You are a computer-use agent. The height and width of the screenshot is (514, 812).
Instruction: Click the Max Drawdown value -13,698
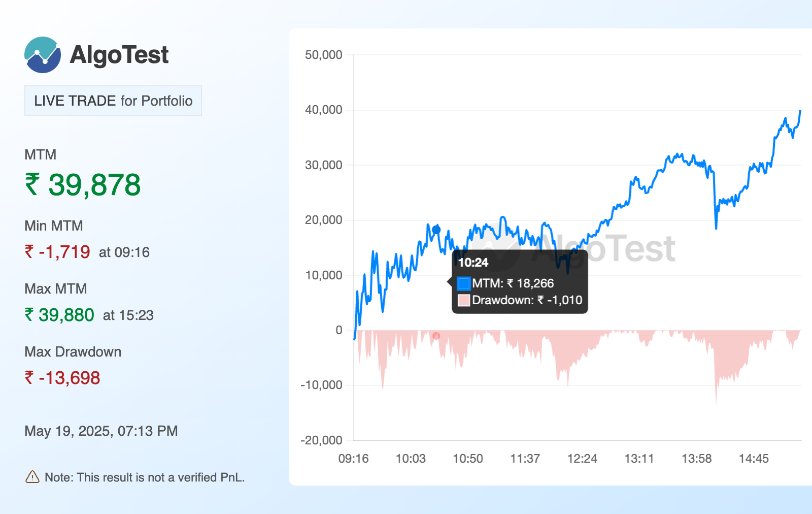(62, 378)
